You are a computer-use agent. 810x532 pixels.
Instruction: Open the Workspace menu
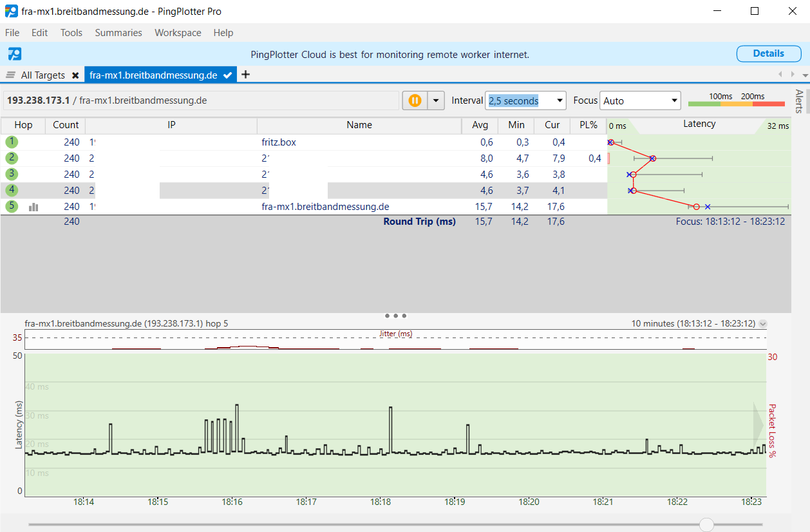[178, 33]
